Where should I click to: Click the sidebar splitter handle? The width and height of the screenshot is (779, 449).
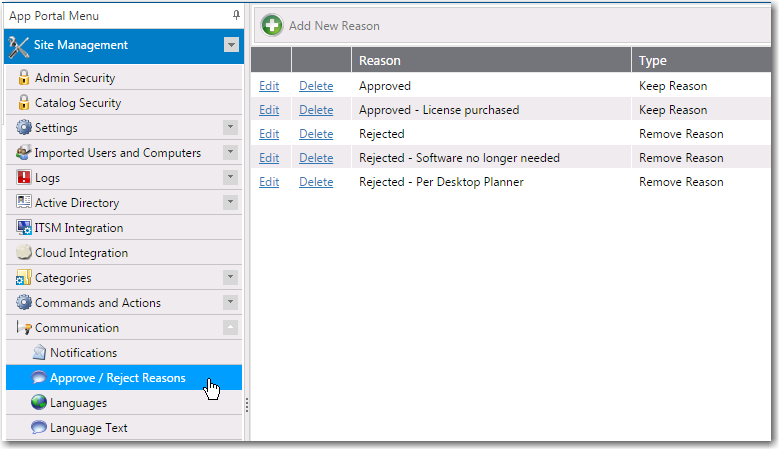pos(246,404)
